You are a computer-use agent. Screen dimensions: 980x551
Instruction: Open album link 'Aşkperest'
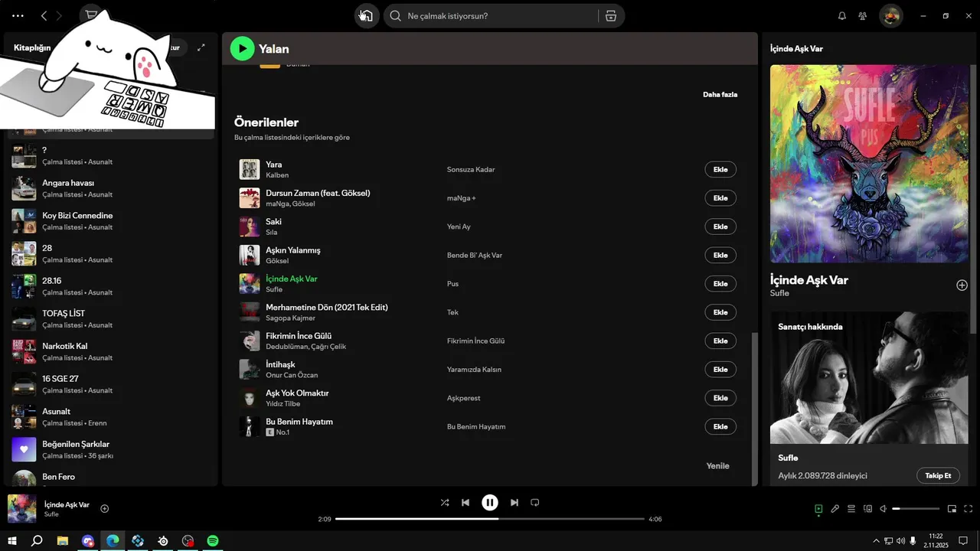[x=464, y=398]
